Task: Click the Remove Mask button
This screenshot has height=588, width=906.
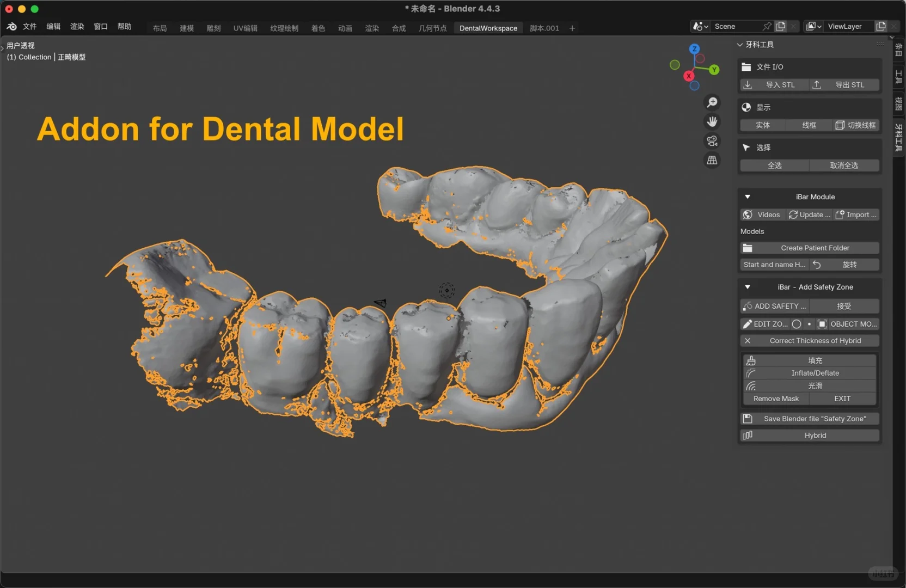Action: (776, 399)
